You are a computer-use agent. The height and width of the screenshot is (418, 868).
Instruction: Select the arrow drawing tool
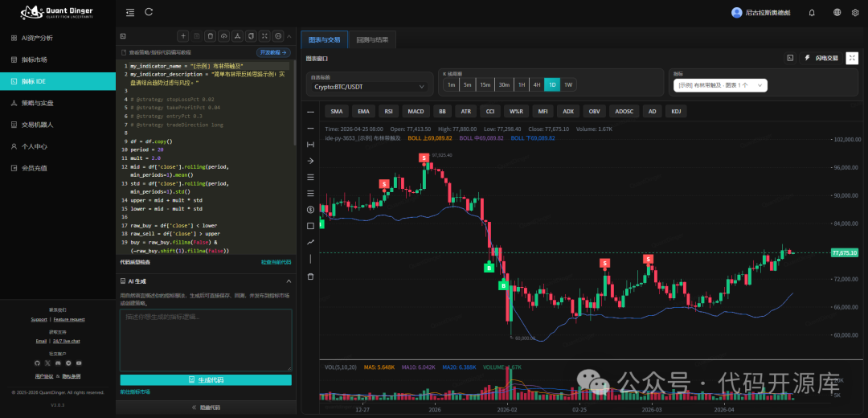click(310, 161)
